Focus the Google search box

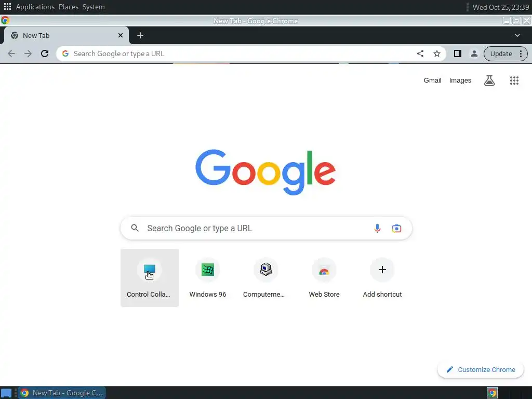(x=267, y=229)
